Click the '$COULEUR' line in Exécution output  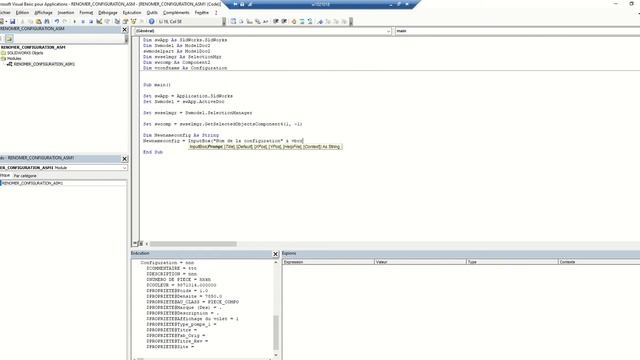tap(181, 285)
